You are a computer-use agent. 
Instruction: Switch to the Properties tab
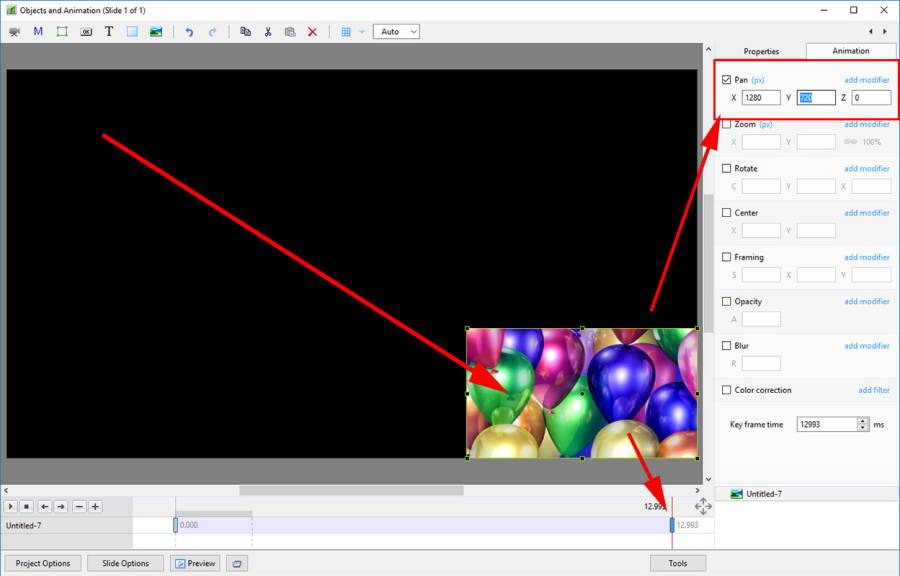[x=761, y=51]
